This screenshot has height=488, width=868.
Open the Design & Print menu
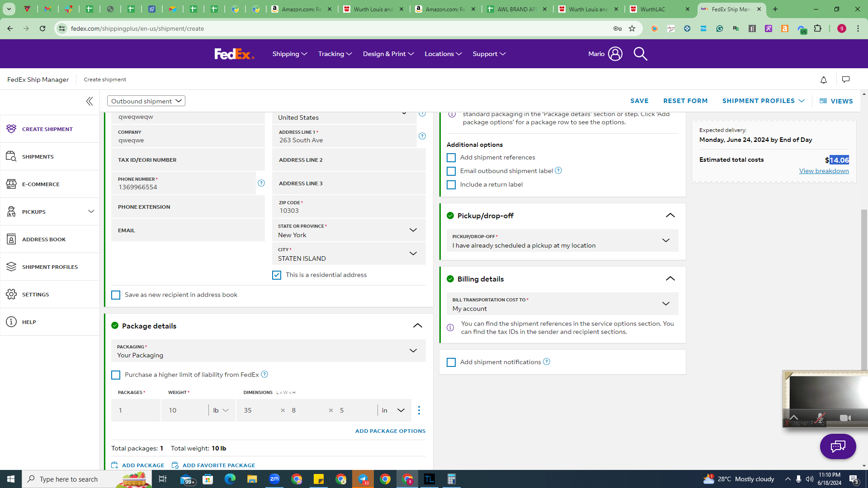pos(388,54)
